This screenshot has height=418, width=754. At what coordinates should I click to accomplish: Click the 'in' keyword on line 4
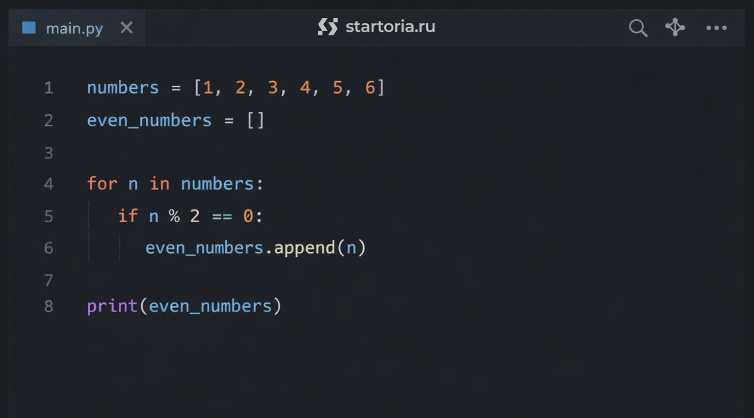[x=160, y=184]
